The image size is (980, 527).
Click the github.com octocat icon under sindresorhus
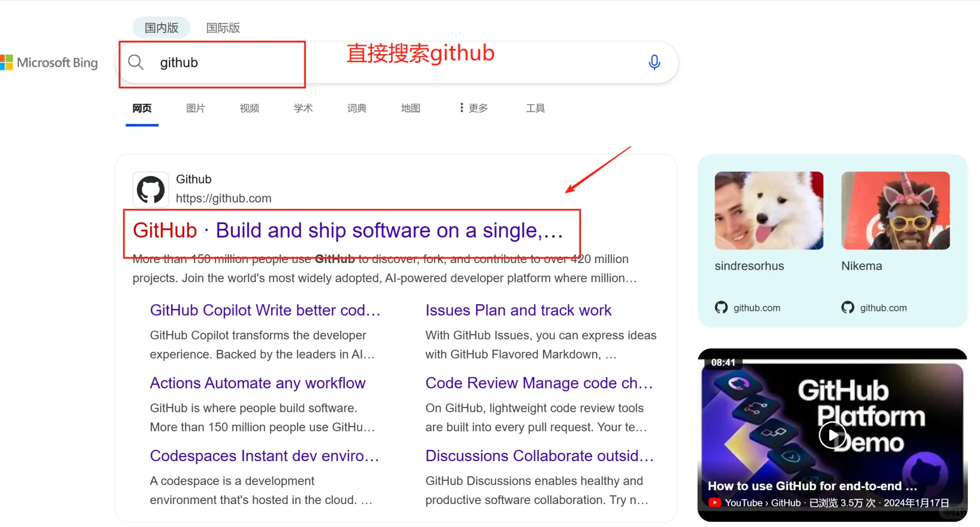click(x=720, y=307)
